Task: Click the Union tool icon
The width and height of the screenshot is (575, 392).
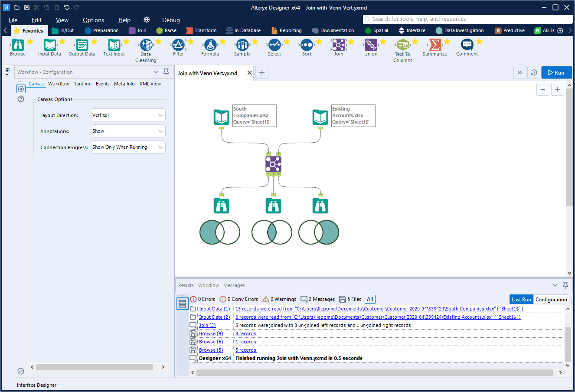Action: click(x=371, y=45)
